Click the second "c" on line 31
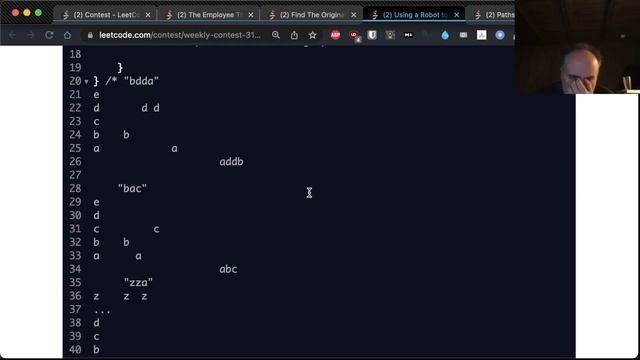 tap(156, 229)
